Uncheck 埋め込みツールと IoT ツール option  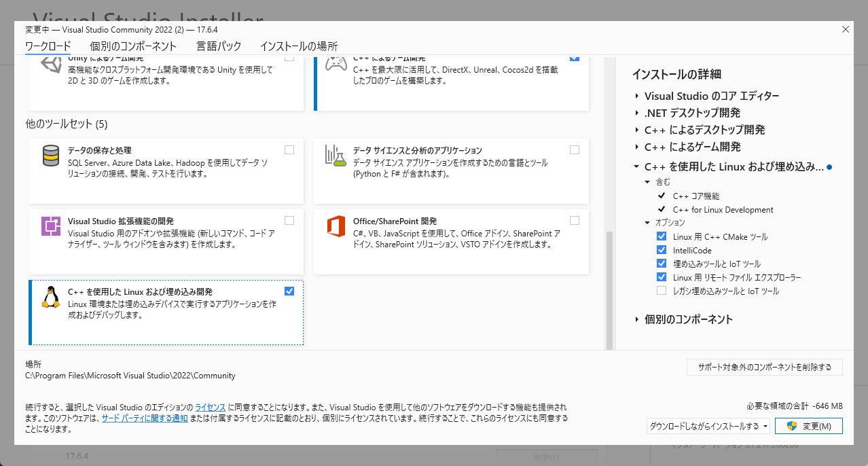[x=662, y=264]
